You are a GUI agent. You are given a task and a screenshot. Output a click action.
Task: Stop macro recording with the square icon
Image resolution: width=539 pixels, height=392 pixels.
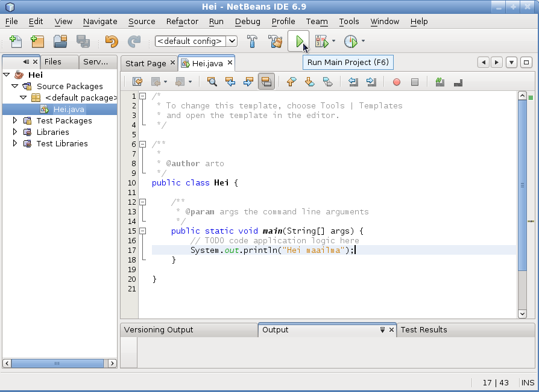(415, 82)
